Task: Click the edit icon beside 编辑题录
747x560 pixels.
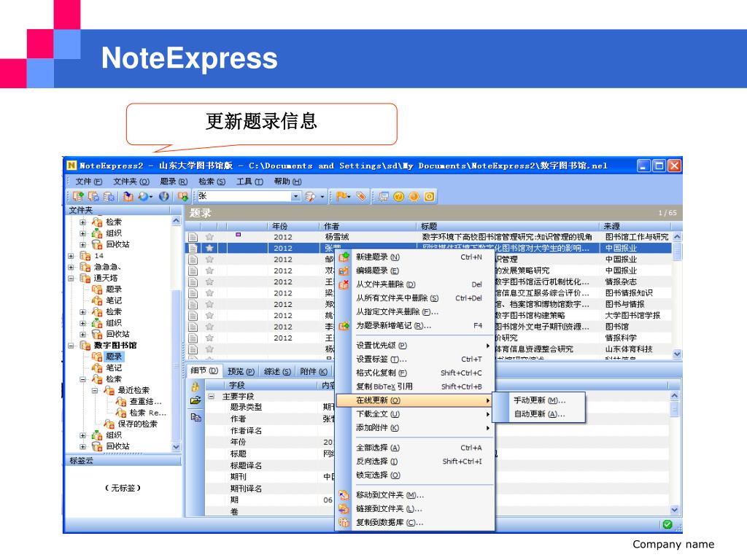Action: pos(344,271)
